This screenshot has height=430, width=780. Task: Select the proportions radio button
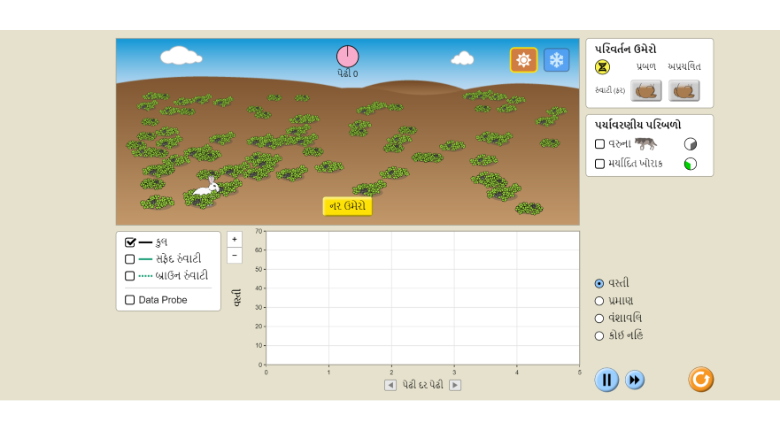click(x=599, y=301)
